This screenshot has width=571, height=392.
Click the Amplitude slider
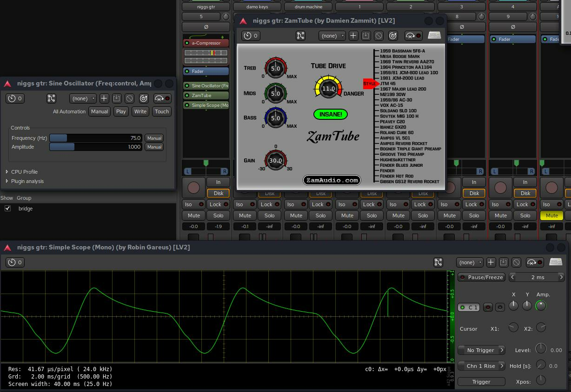pyautogui.click(x=96, y=147)
